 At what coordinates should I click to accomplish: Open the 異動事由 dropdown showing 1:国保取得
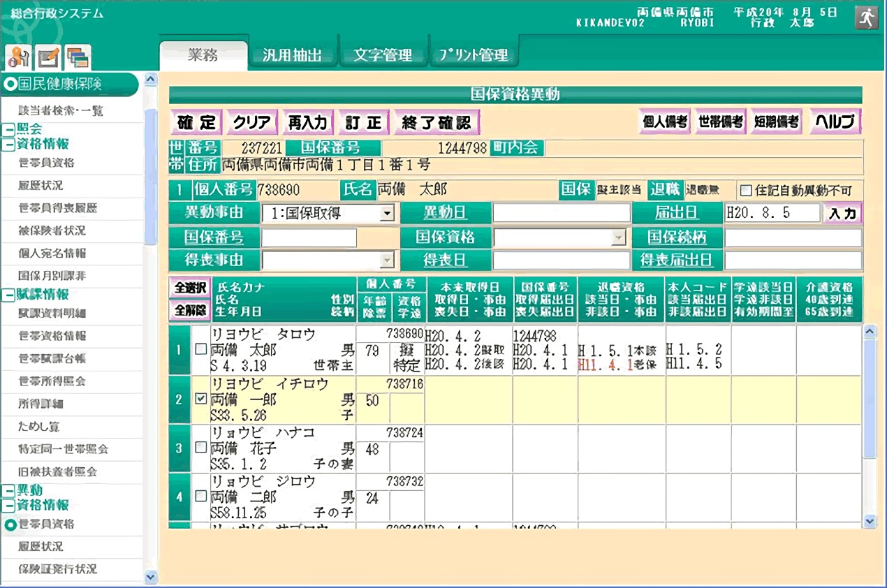[328, 213]
